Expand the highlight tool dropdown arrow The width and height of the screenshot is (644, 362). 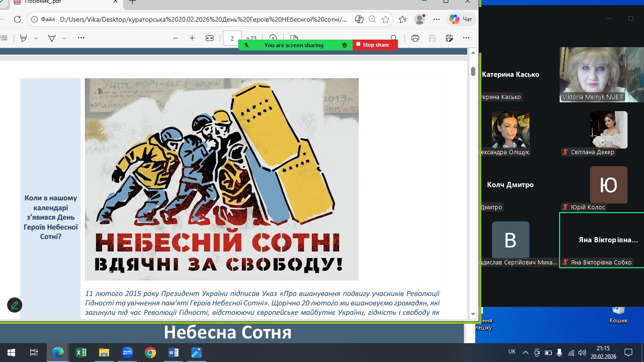[36, 38]
